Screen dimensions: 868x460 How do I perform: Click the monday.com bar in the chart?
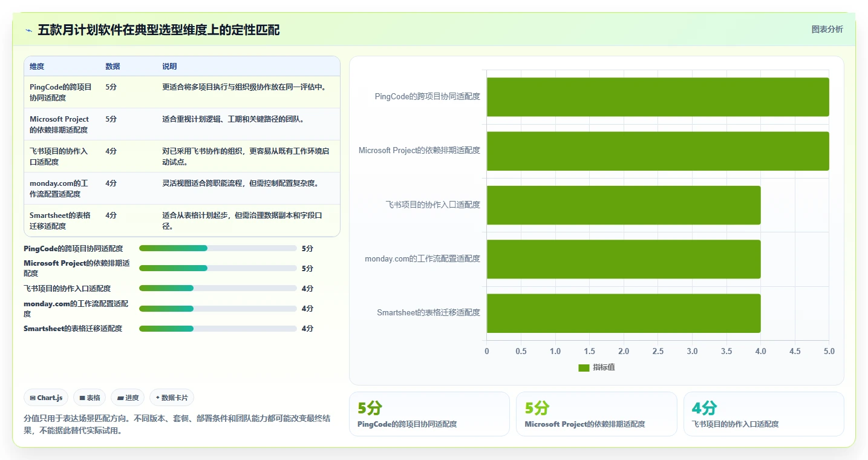pos(624,259)
